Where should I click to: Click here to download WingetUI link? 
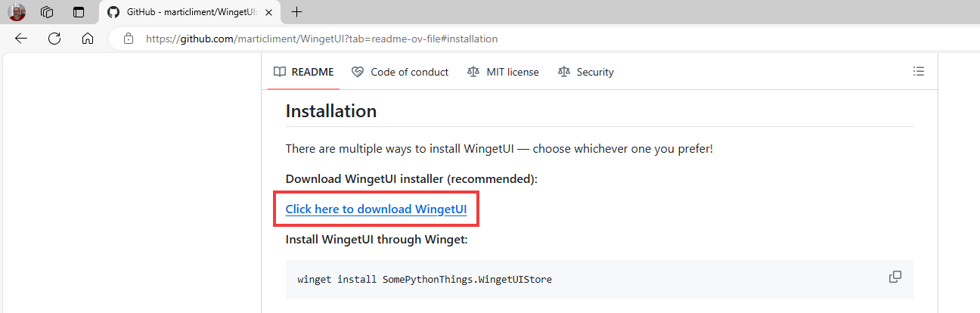(376, 209)
